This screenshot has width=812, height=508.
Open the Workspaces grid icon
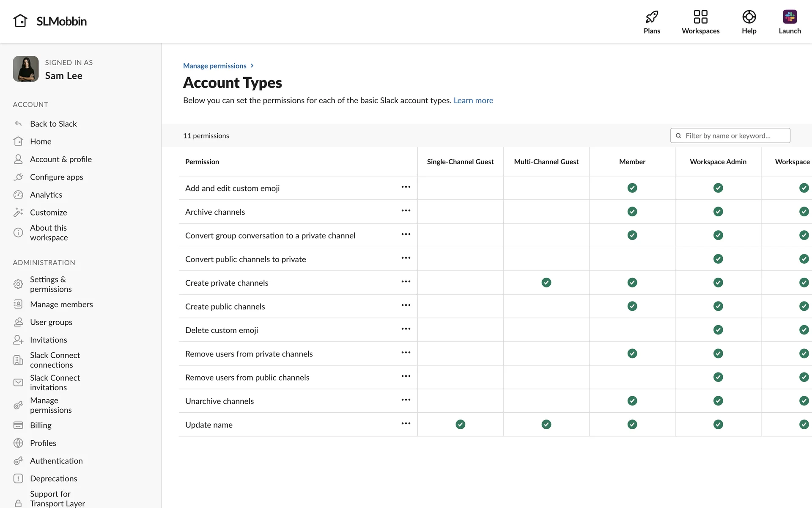(700, 17)
